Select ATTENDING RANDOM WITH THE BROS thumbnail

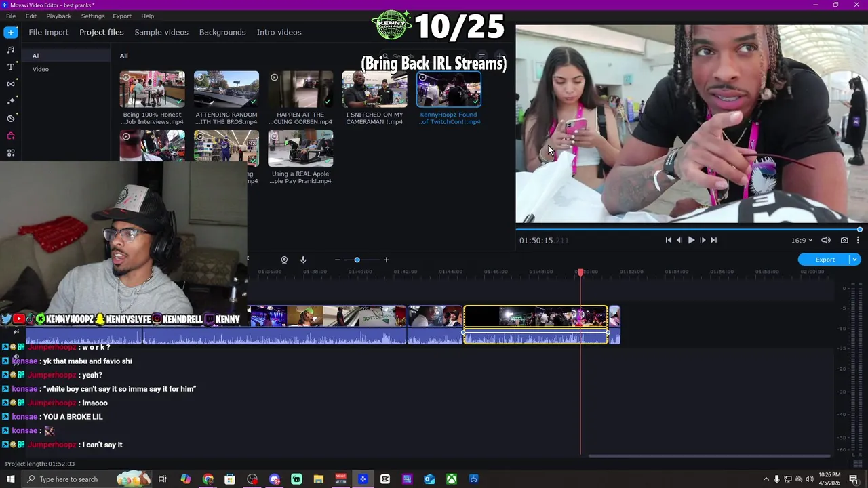(226, 89)
